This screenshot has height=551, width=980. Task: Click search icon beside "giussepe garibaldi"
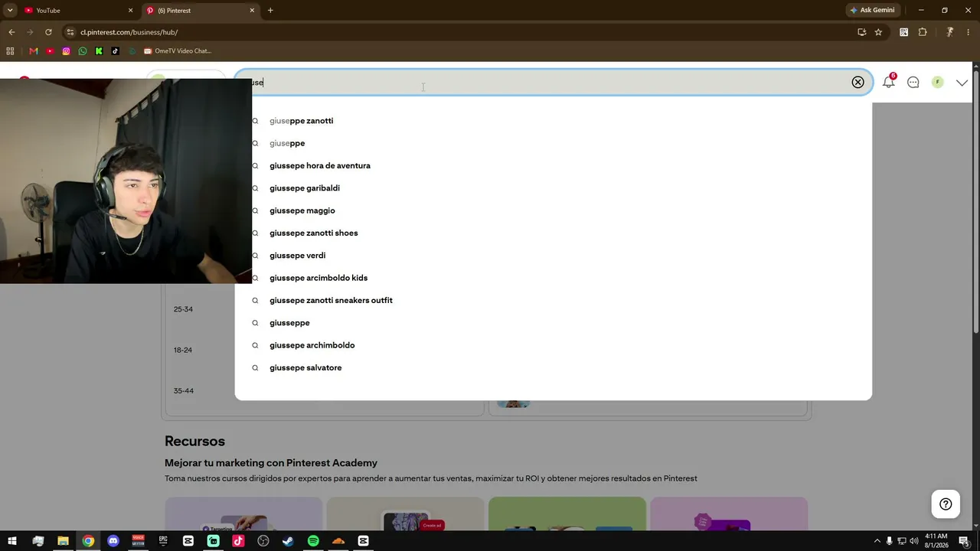(255, 188)
